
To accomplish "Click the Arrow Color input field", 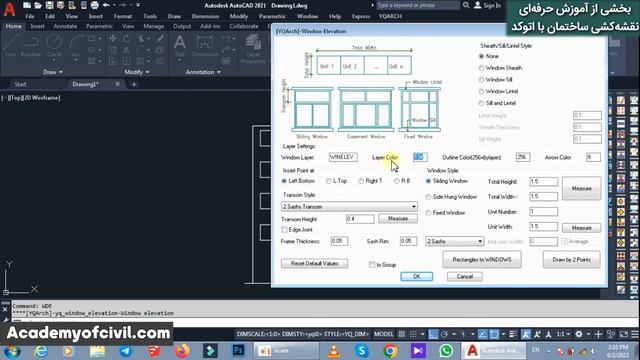I will (x=593, y=157).
